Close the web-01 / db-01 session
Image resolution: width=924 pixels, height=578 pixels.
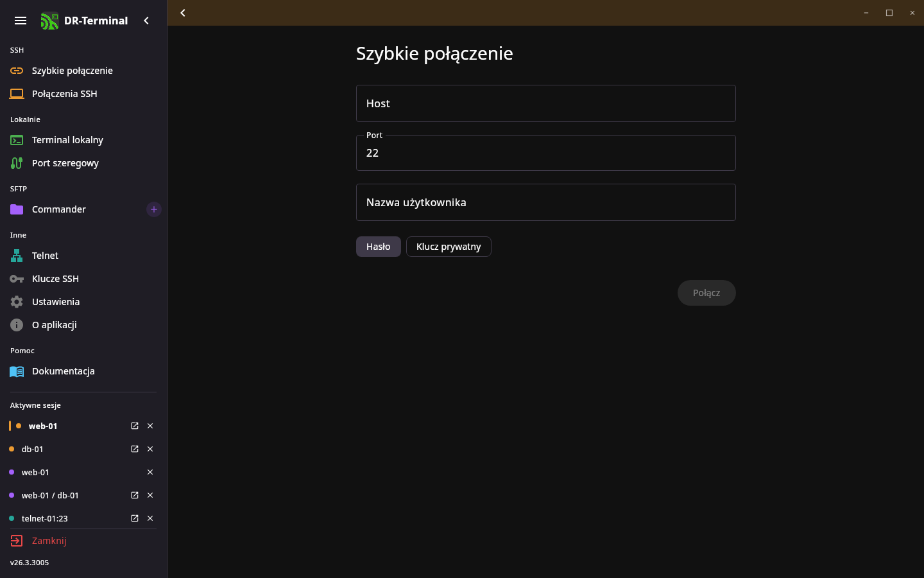tap(150, 495)
